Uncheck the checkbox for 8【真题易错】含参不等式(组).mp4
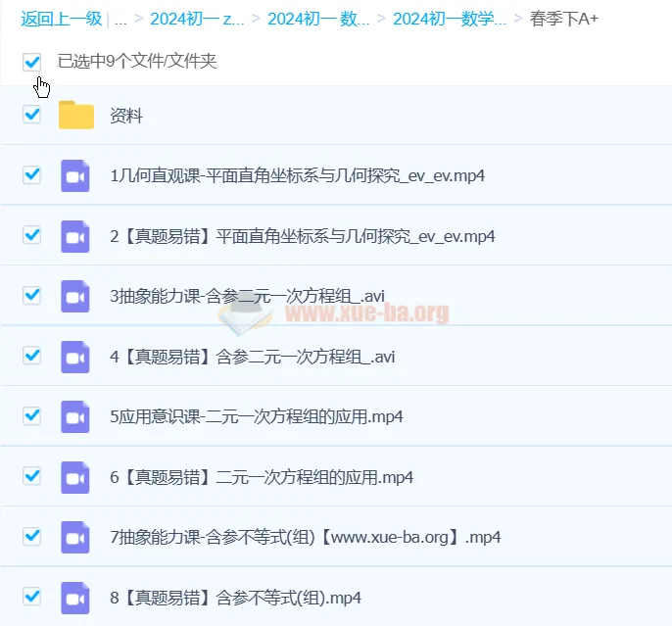This screenshot has width=672, height=626. click(32, 596)
